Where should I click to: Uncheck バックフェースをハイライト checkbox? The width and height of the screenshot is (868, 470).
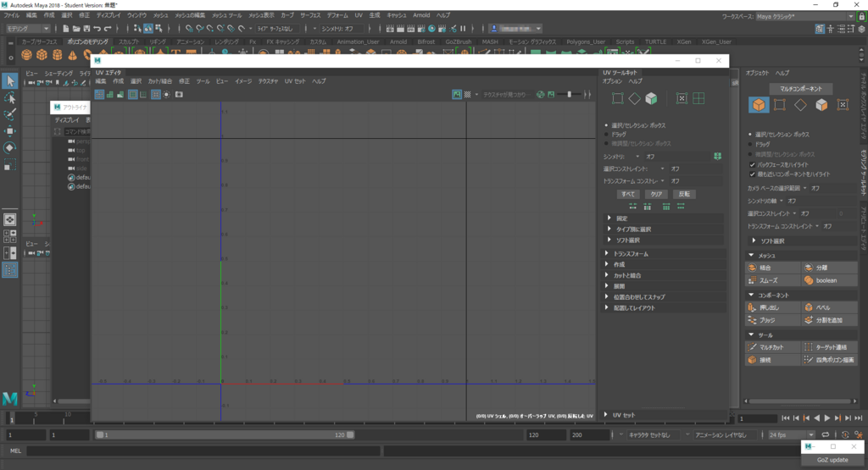click(753, 165)
